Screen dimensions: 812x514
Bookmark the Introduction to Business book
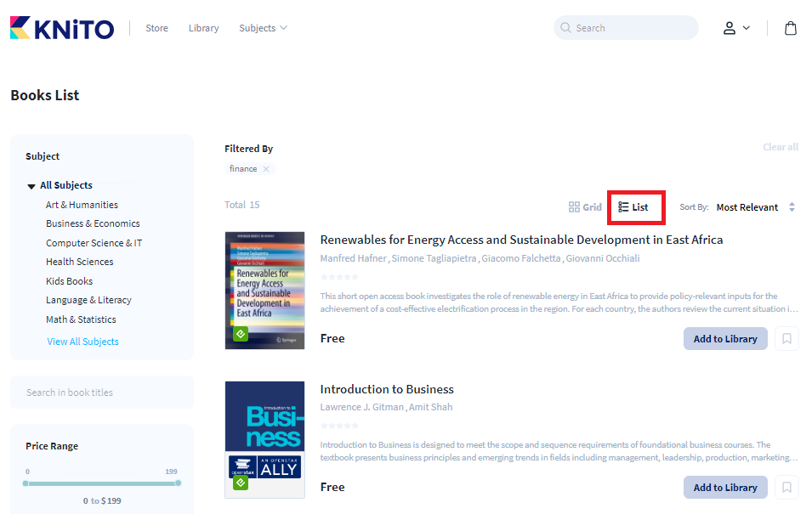(786, 488)
